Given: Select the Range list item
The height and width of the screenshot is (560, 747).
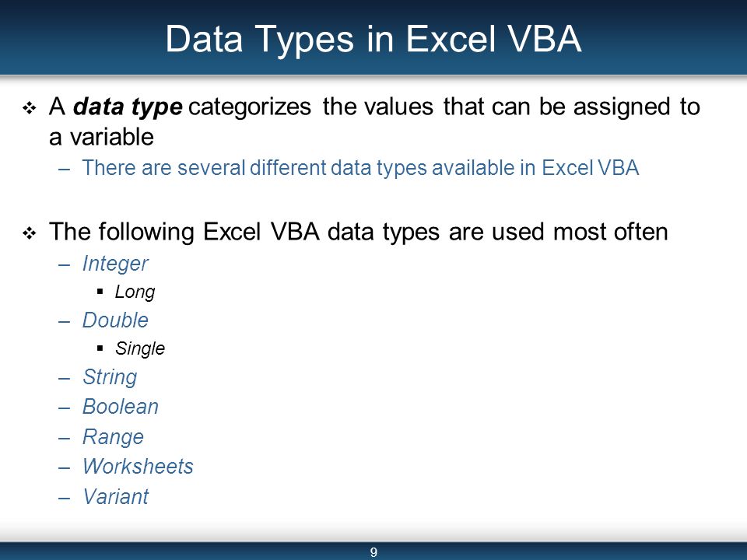Looking at the screenshot, I should pyautogui.click(x=113, y=437).
